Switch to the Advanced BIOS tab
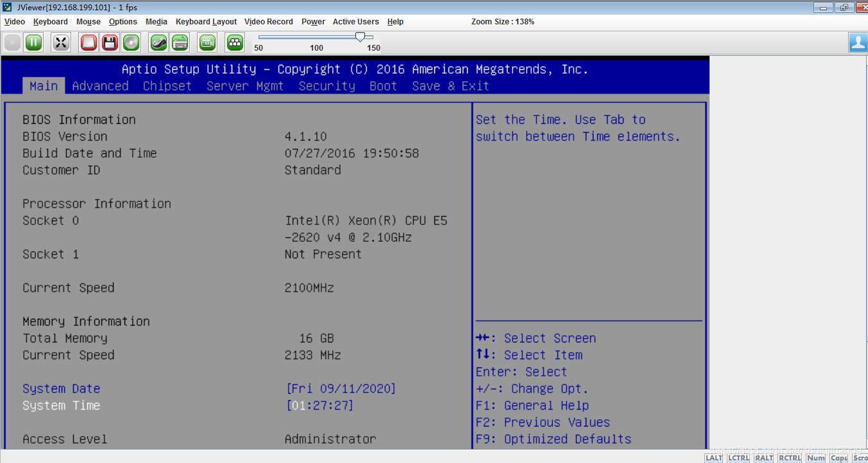 click(100, 86)
